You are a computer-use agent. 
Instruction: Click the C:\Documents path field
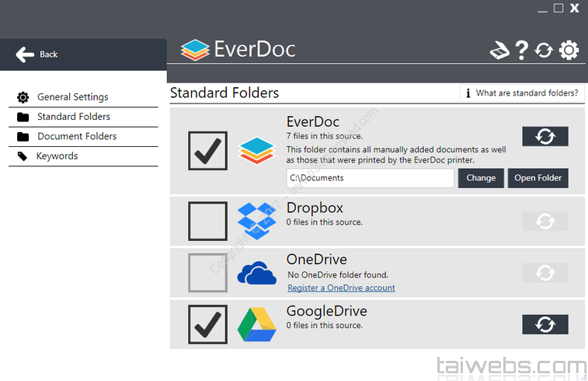(x=370, y=178)
